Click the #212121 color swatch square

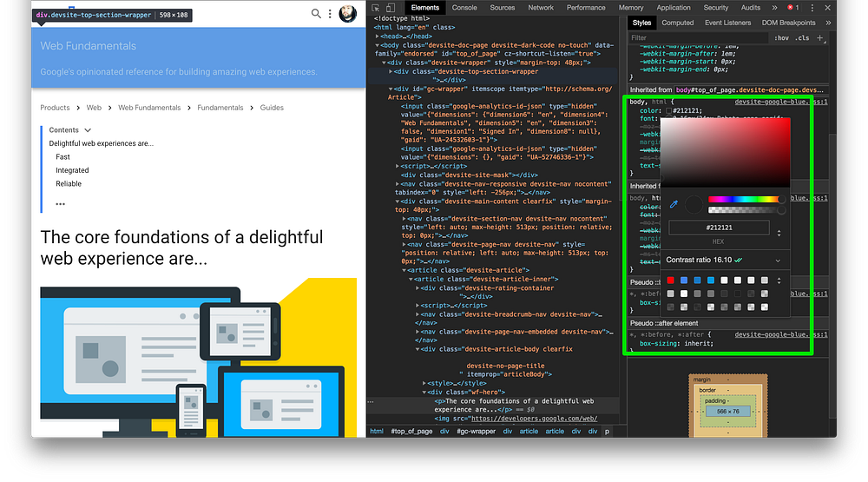pos(668,111)
